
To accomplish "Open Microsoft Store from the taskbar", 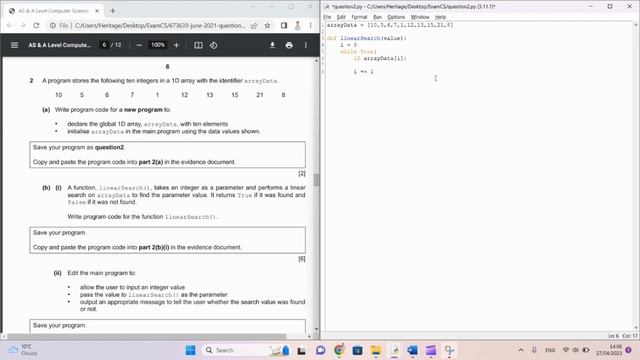I will click(x=357, y=350).
